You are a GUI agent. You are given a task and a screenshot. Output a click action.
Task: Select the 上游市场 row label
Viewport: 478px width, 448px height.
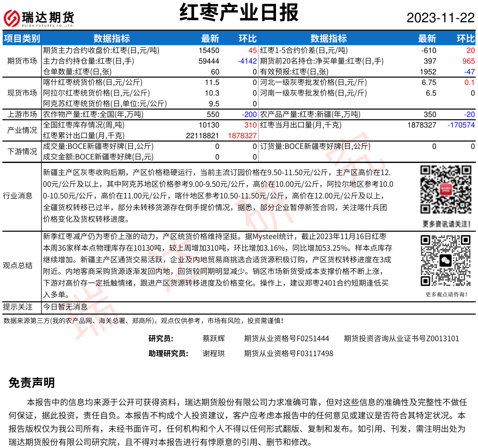pos(22,115)
